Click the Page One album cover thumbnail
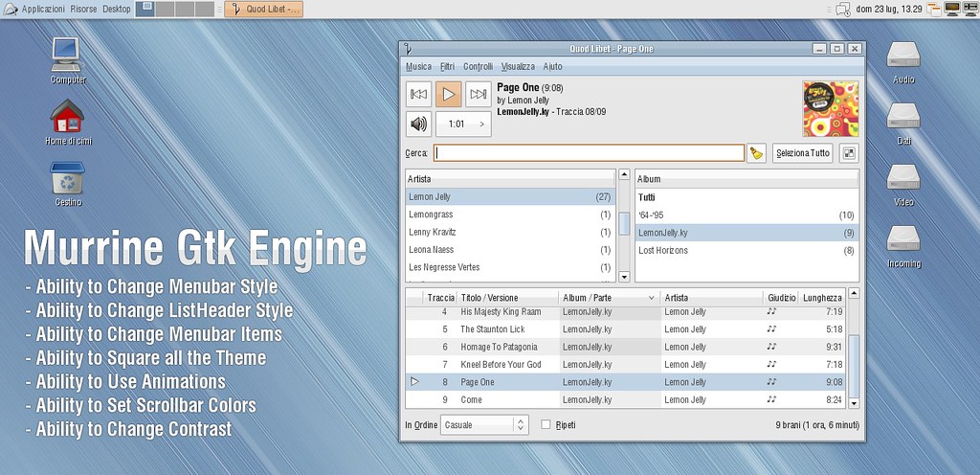 click(830, 108)
